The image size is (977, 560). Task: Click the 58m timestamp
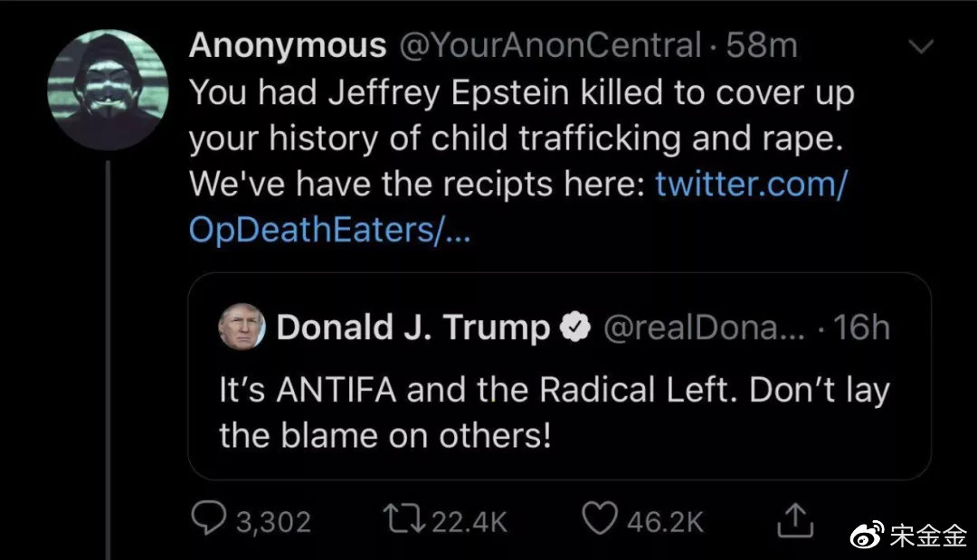tap(761, 45)
